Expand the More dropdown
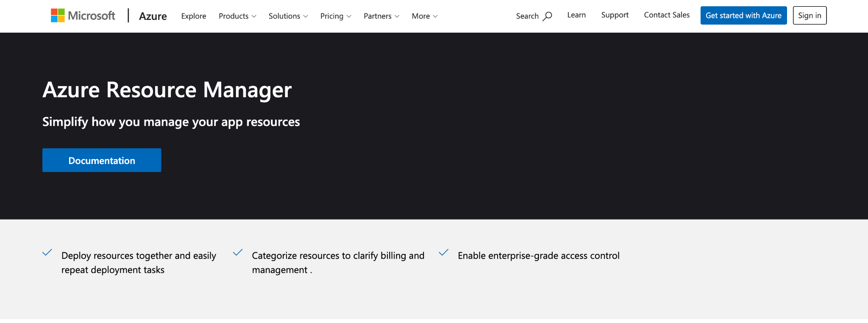 tap(425, 16)
